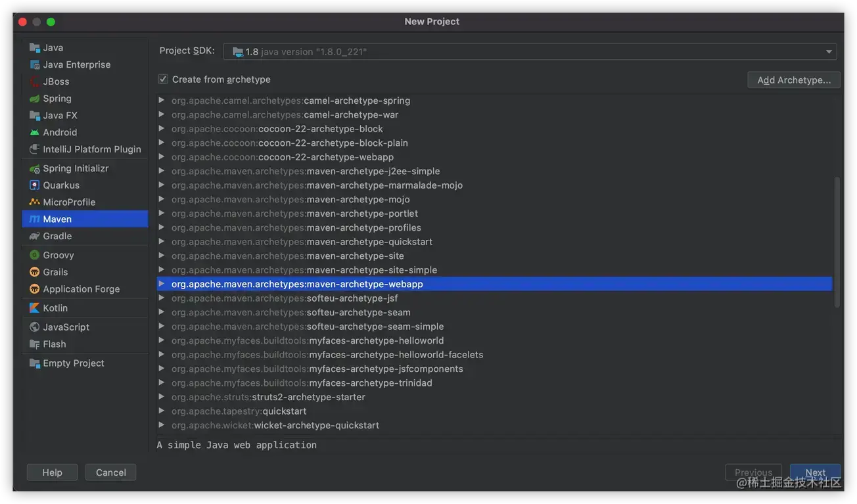Click the Gradle elephant icon
Image resolution: width=857 pixels, height=504 pixels.
[35, 237]
